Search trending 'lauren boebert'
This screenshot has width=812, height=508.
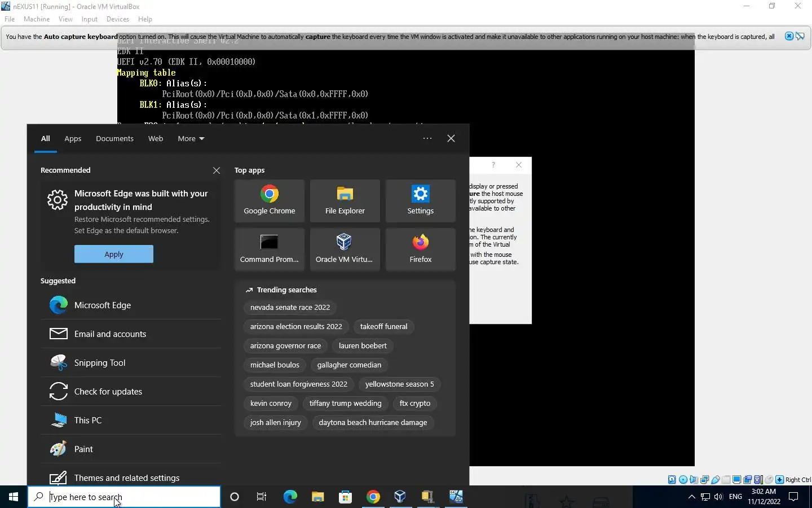[x=363, y=346]
